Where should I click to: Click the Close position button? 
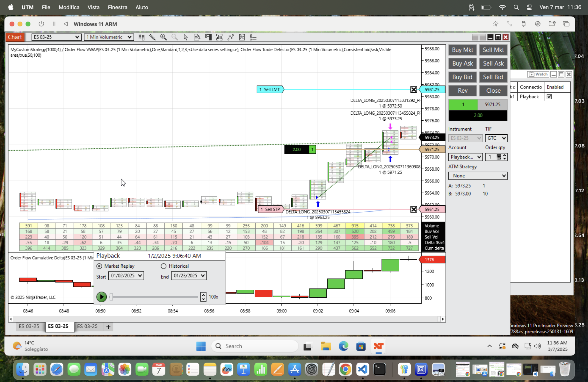493,91
